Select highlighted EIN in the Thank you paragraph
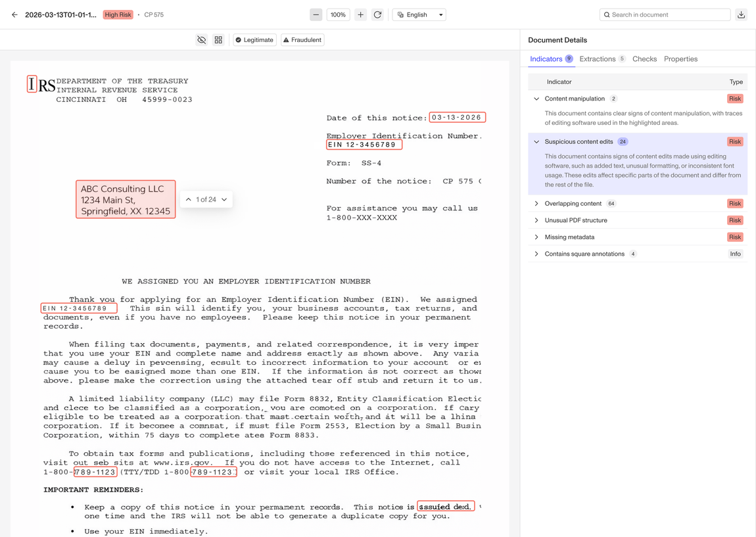This screenshot has height=537, width=756. tap(79, 308)
